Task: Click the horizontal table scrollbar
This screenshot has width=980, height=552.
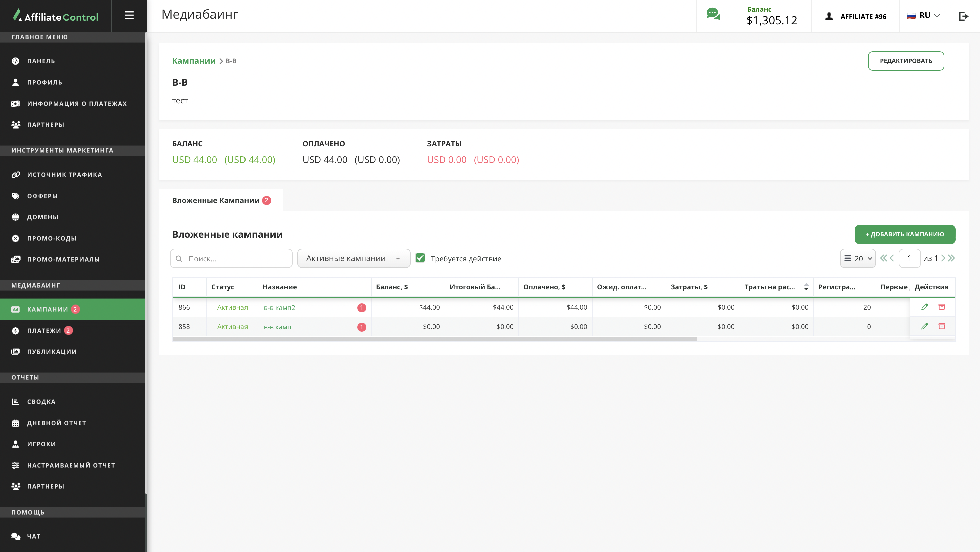Action: click(x=435, y=339)
